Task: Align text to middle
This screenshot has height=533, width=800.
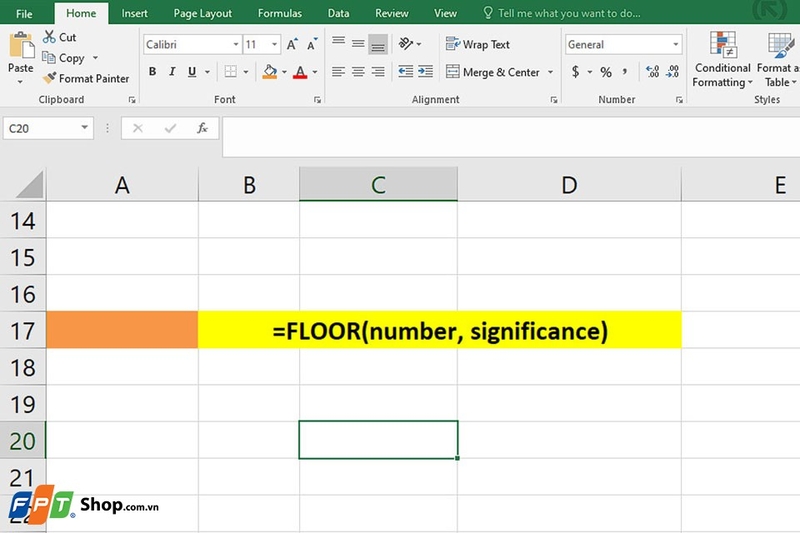Action: (358, 44)
